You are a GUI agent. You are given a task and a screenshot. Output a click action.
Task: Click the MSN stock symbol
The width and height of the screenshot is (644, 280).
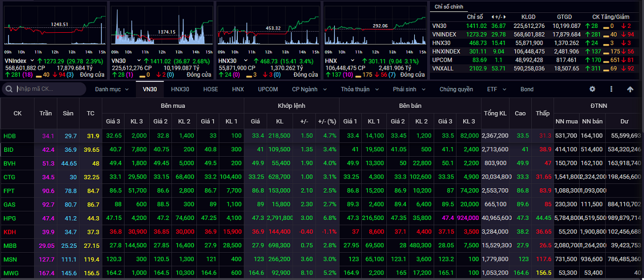click(10, 259)
